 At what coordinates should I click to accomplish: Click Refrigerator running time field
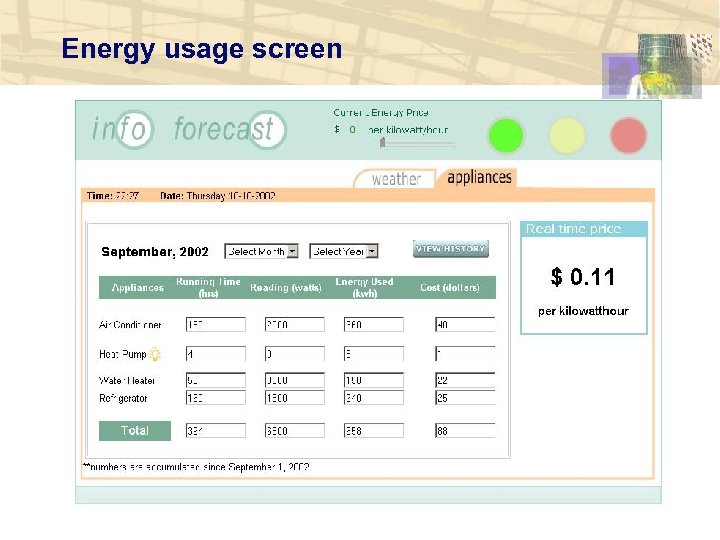point(216,398)
